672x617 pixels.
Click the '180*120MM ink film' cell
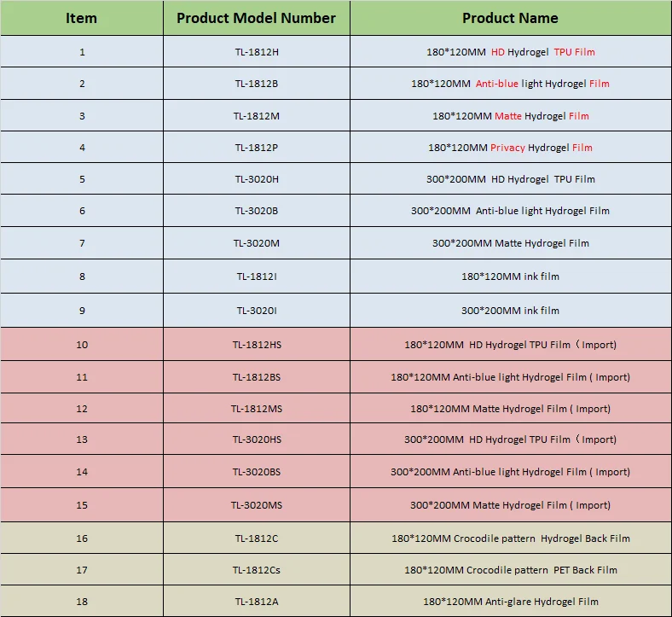510,276
